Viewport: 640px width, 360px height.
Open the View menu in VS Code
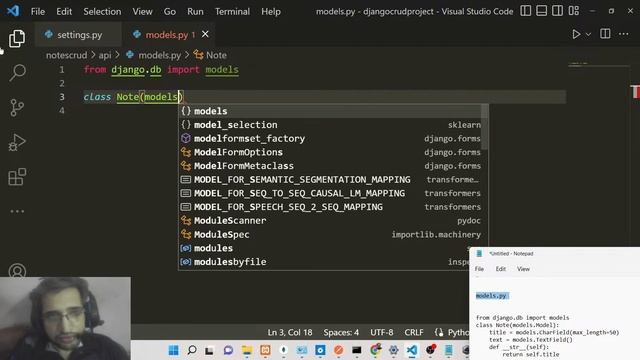click(142, 11)
